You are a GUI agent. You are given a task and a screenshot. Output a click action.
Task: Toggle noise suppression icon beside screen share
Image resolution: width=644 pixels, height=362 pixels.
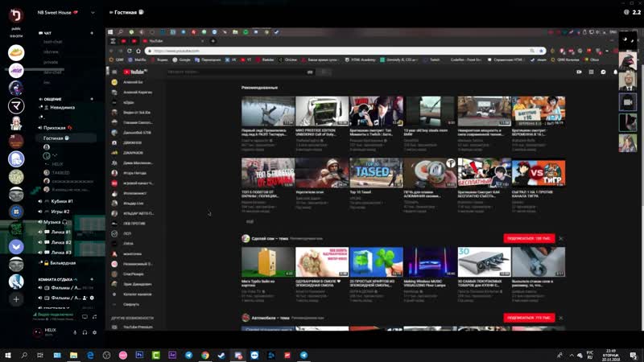[x=94, y=316]
